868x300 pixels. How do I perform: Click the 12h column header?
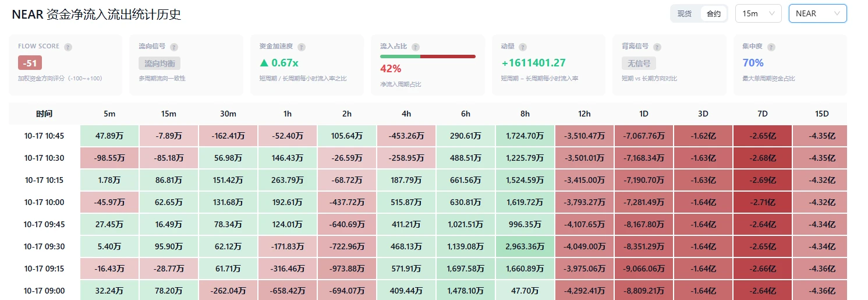584,114
